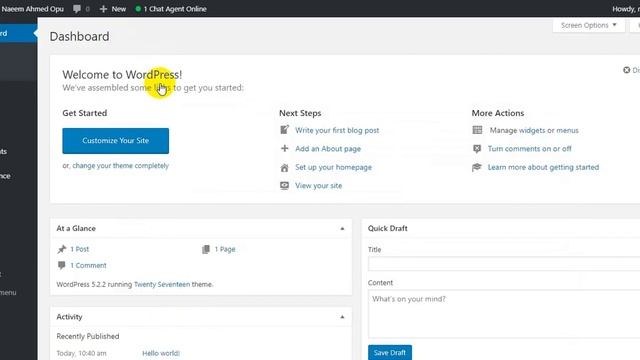The width and height of the screenshot is (640, 360).
Task: Open Naeem Ahmed Opu site menu
Action: [33, 9]
